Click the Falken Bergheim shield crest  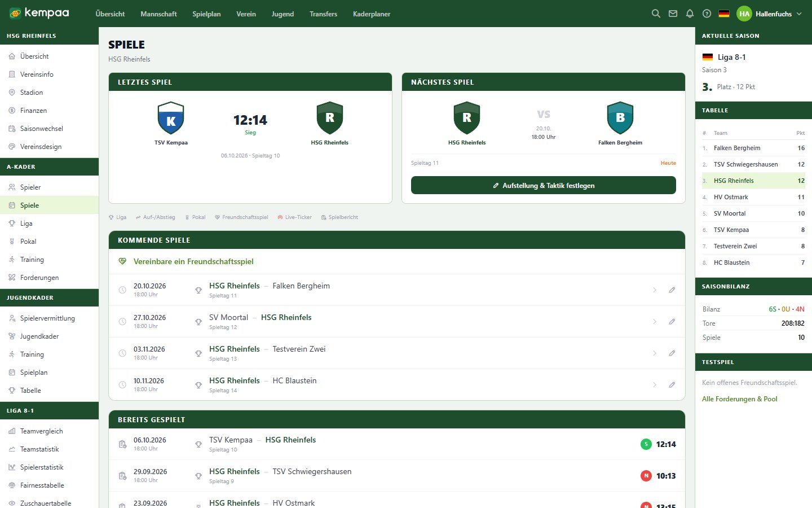620,118
